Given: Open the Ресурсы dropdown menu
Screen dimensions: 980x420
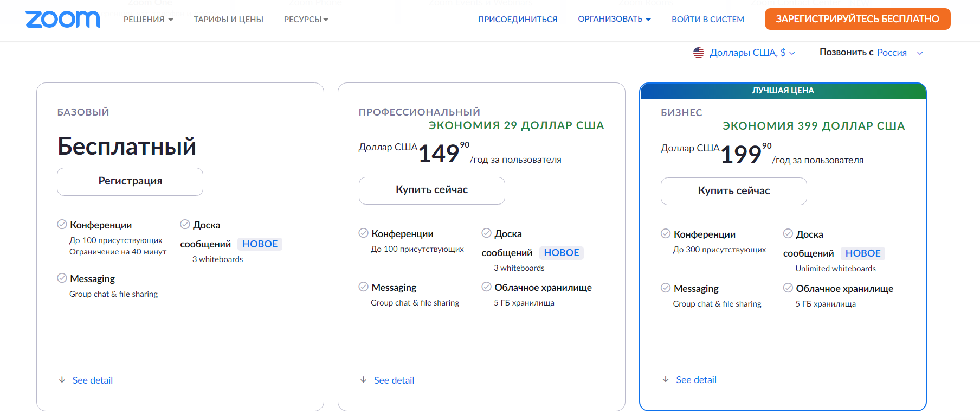Looking at the screenshot, I should [x=306, y=20].
